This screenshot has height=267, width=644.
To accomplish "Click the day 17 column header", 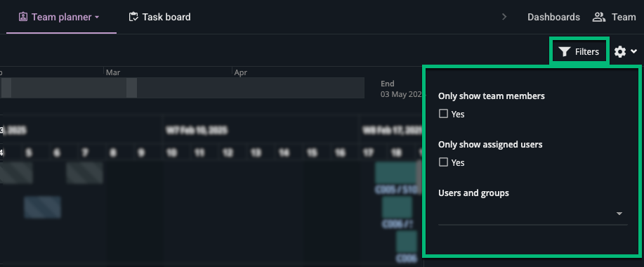I will (x=369, y=152).
